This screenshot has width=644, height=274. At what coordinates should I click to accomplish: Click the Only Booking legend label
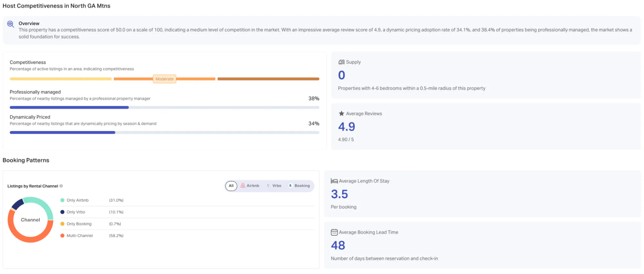tap(79, 224)
